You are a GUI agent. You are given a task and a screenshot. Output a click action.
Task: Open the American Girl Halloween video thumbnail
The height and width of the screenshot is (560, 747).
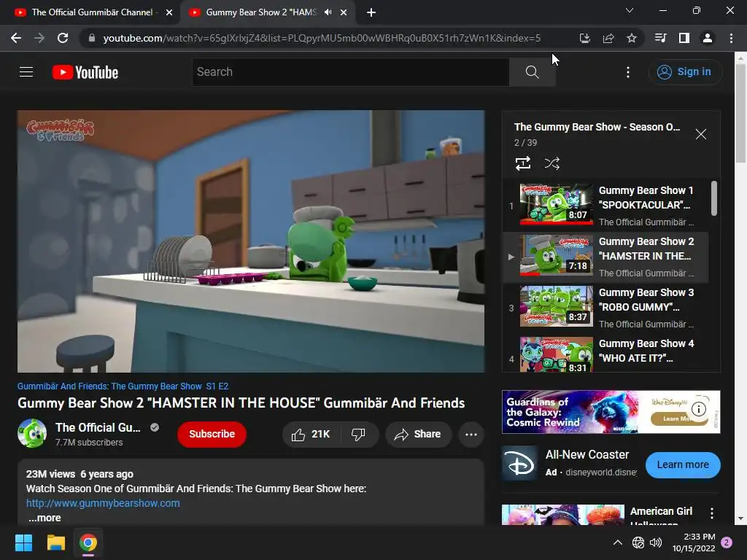(x=563, y=516)
